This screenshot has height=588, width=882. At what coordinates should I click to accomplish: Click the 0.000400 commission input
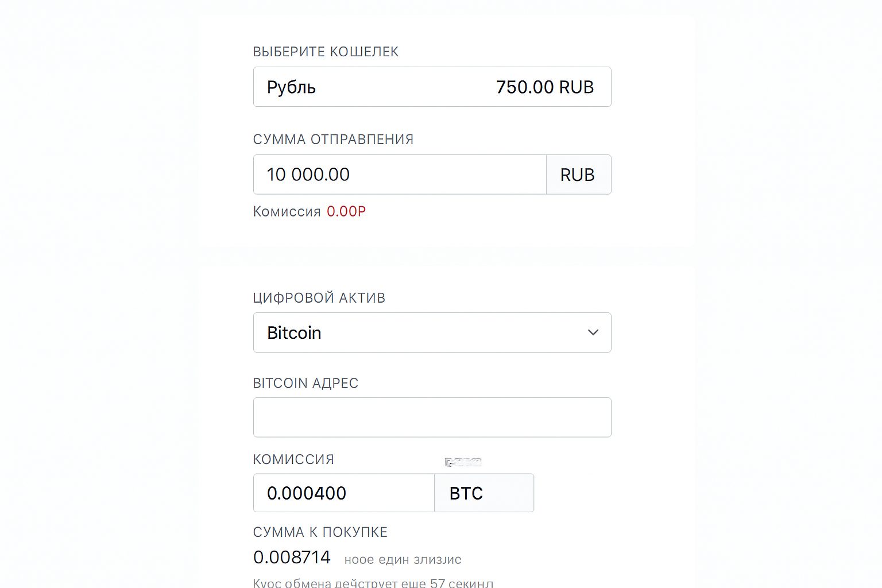tap(343, 493)
